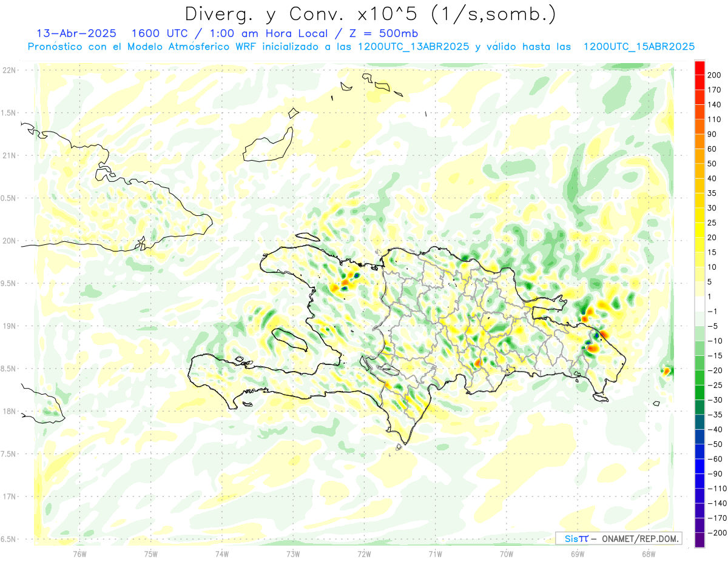This screenshot has width=728, height=562.
Task: Click the '7.5N' latitude label
Action: pyautogui.click(x=9, y=454)
